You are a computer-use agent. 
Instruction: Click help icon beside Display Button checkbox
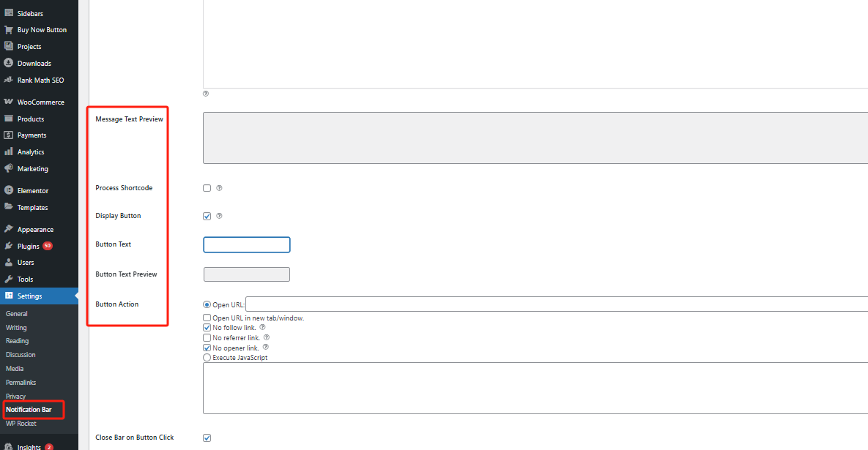[x=219, y=216]
